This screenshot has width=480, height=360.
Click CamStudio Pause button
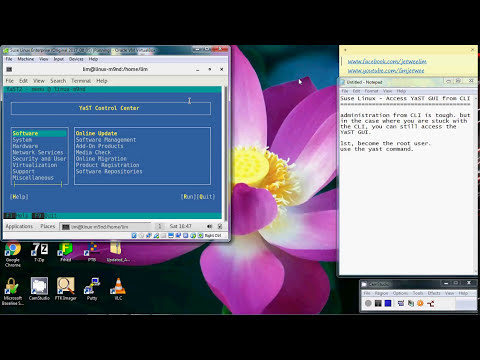378,303
